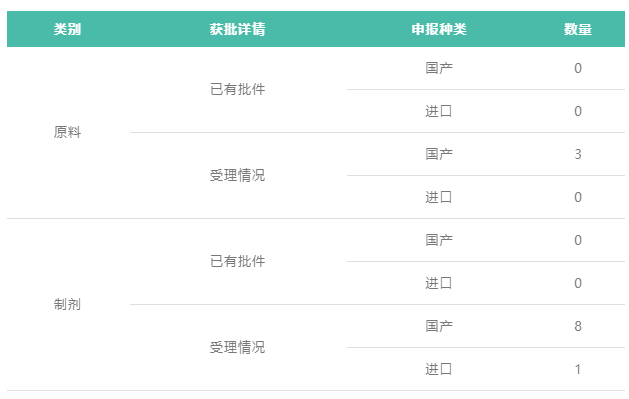
Task: Select 进口 in 原料 受理情况 row
Action: [439, 197]
